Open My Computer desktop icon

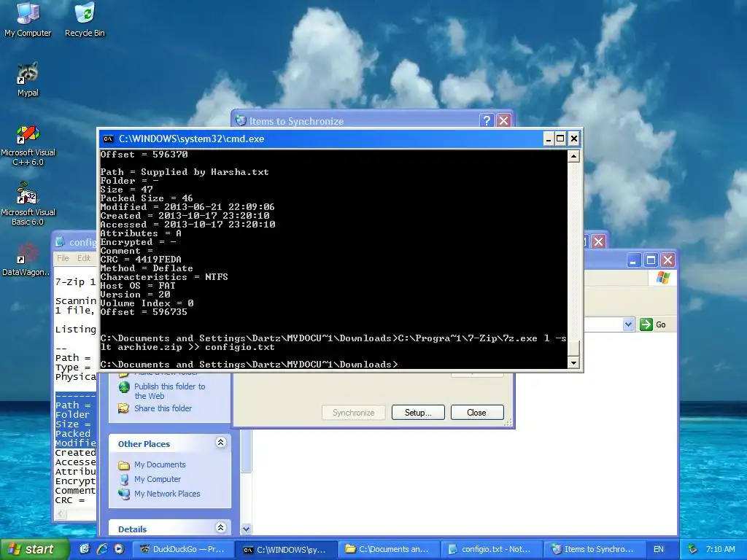point(28,19)
